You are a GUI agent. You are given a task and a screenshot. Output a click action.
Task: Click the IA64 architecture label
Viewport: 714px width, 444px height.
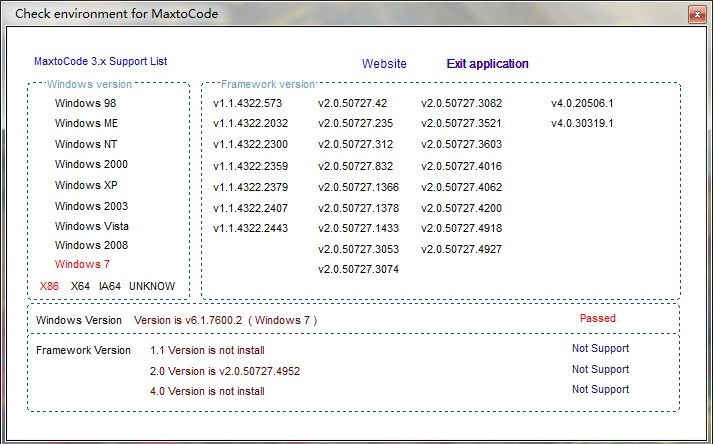pos(110,286)
